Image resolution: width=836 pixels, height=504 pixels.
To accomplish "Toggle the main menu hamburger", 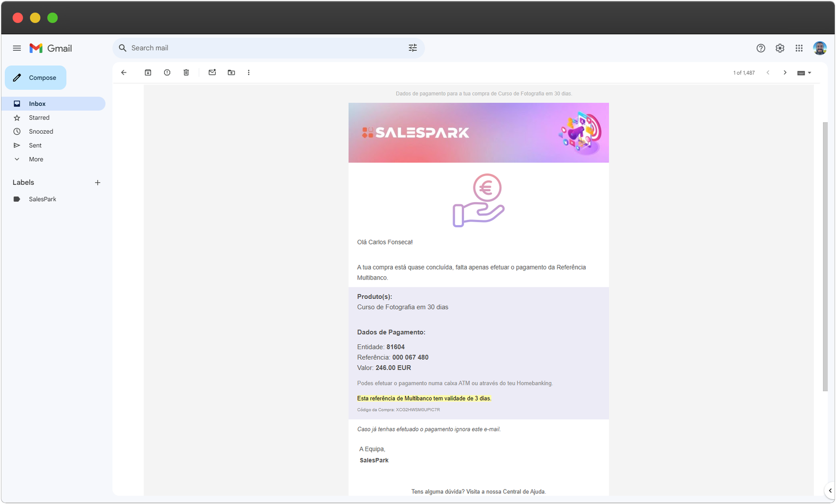I will 17,48.
